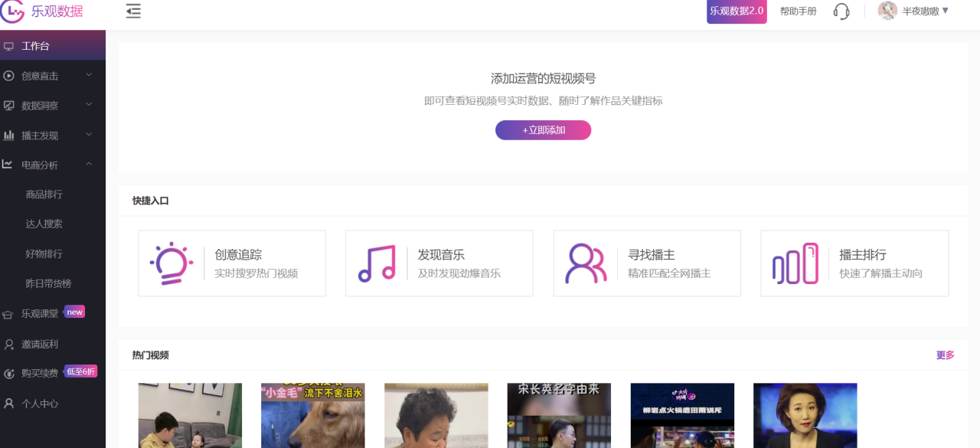Select the 寻找播主 people icon
This screenshot has height=448, width=980.
[x=586, y=263]
